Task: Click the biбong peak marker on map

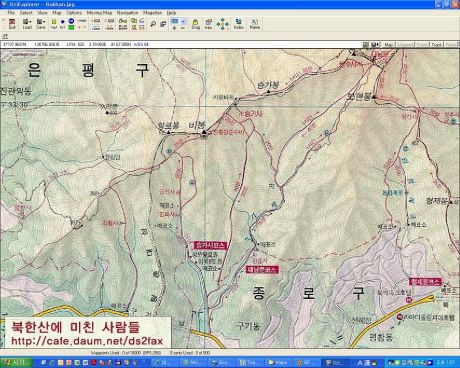Action: click(204, 132)
